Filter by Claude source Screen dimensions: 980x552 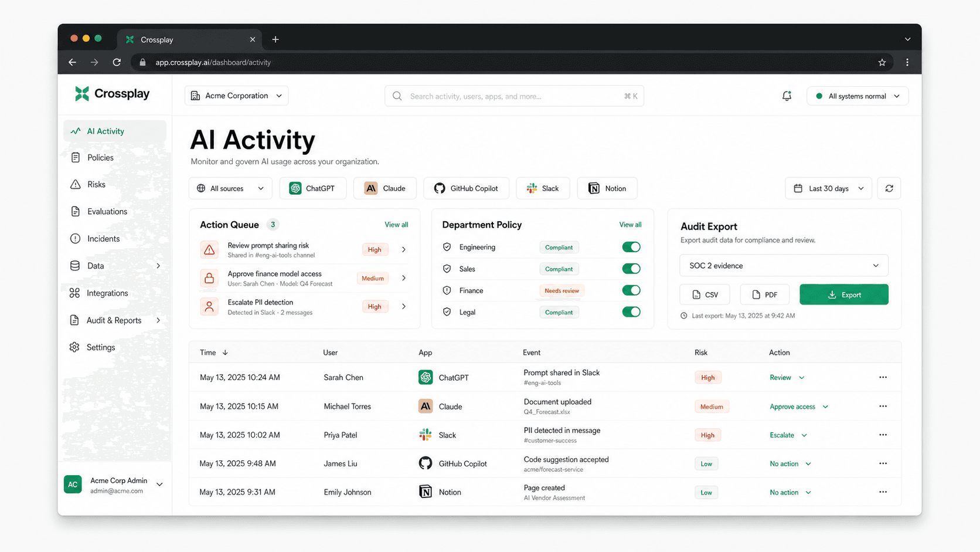click(385, 188)
